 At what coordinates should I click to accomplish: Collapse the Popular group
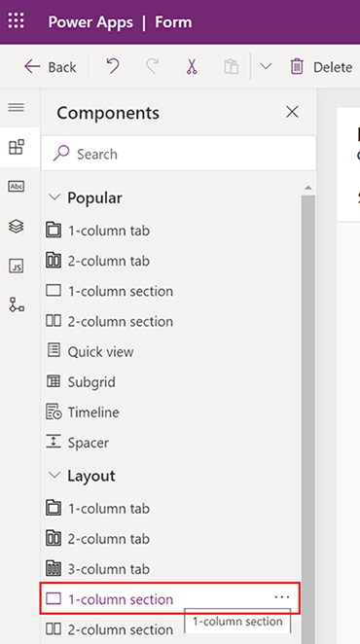54,197
